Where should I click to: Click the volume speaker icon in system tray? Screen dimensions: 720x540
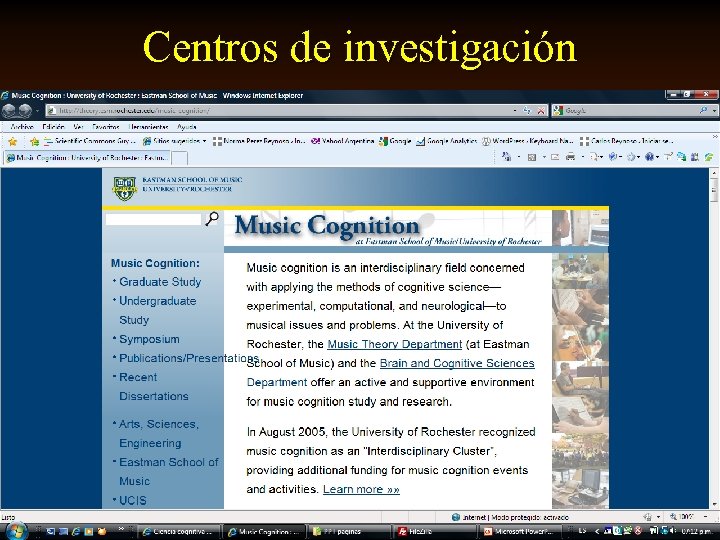(673, 531)
